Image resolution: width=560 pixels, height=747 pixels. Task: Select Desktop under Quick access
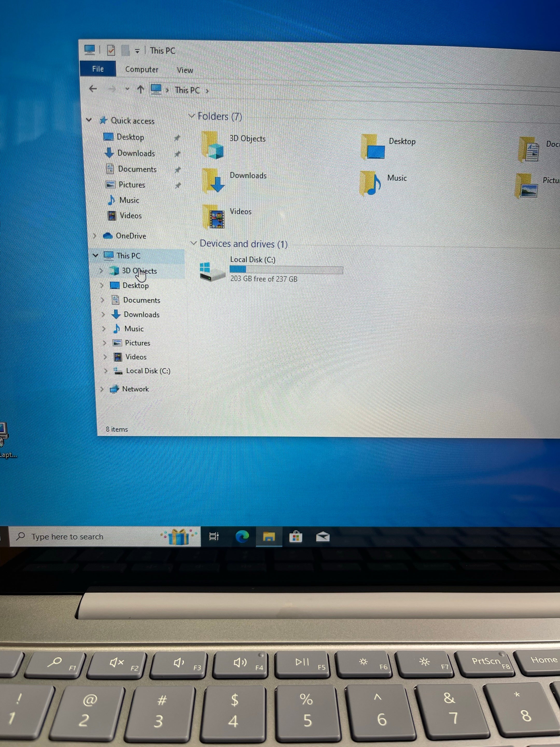130,137
